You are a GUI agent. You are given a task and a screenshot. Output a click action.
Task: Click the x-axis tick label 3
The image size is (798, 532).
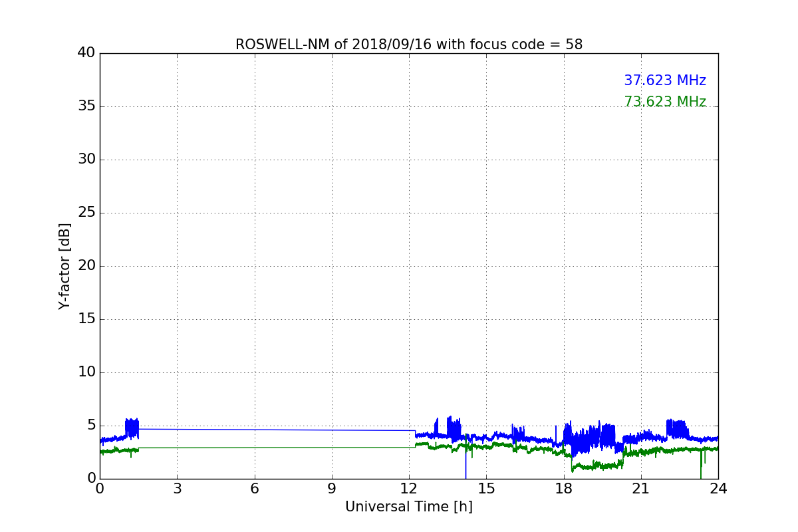tap(177, 489)
